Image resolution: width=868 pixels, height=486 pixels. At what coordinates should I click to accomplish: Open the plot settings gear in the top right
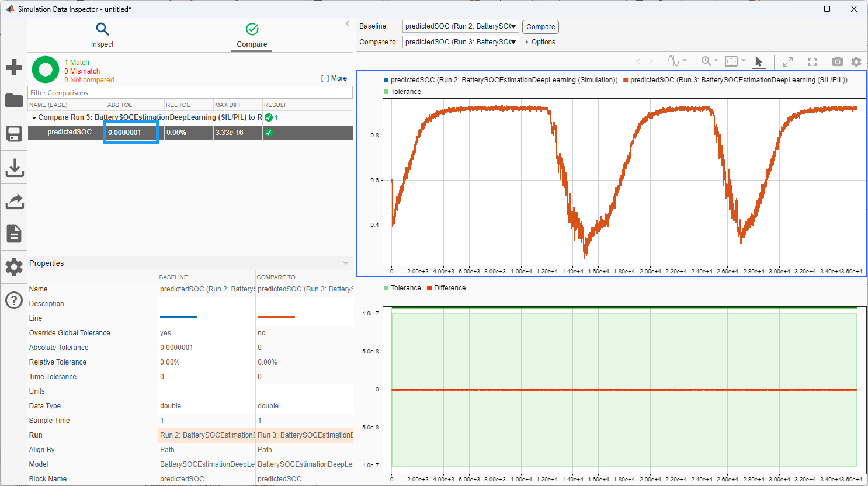pyautogui.click(x=856, y=61)
